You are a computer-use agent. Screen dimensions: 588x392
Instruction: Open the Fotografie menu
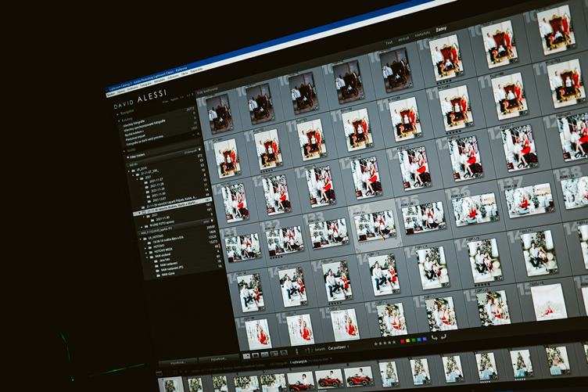[146, 85]
